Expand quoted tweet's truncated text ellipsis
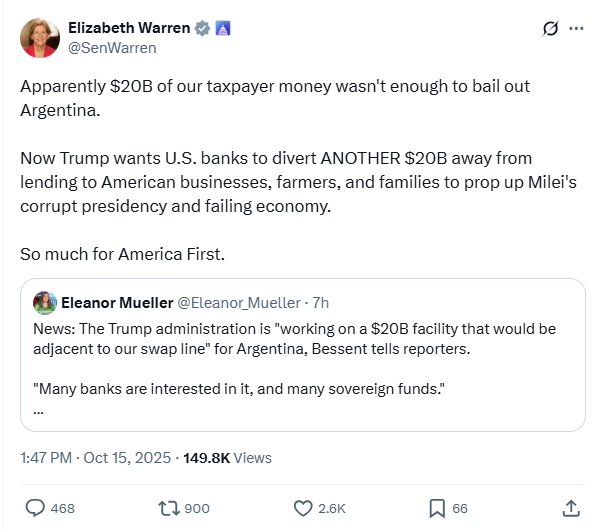Viewport: 601px width, 529px height. (38, 409)
